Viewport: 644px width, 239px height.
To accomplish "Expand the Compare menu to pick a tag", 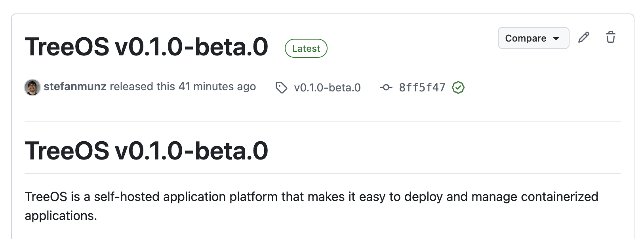I will (x=533, y=38).
